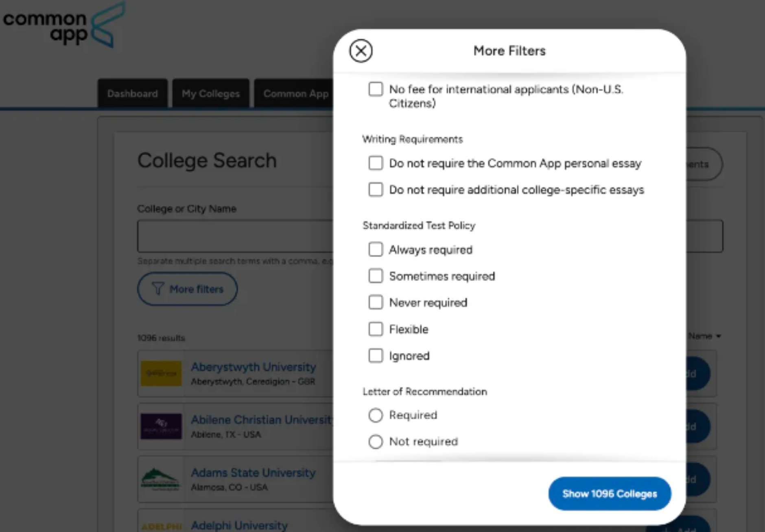Screen dimensions: 765x532
Task: Open the Dashboard tab
Action: (132, 94)
